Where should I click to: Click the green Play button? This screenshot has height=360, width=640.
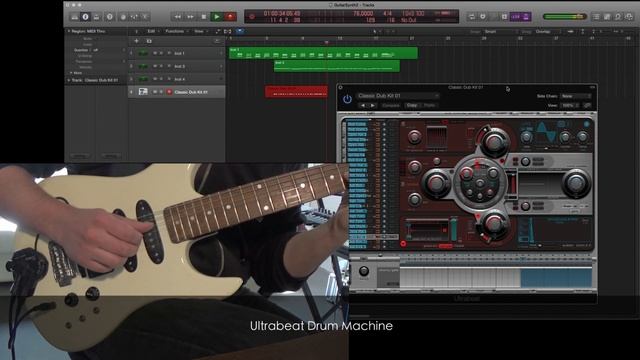217,17
